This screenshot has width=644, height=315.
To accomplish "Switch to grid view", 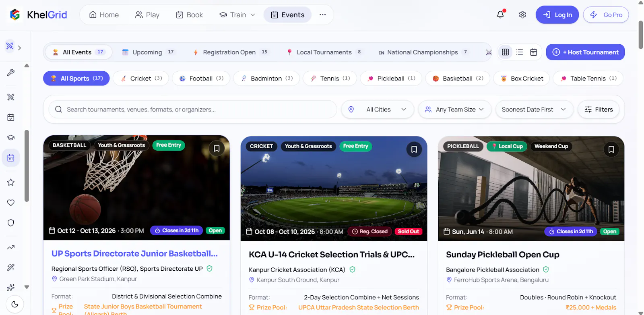I will tap(505, 52).
